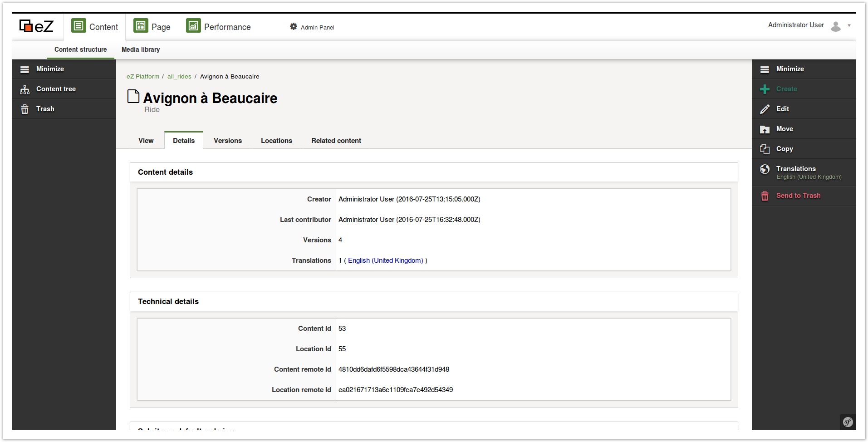Select the Media library menu item
The image size is (868, 442).
click(141, 49)
